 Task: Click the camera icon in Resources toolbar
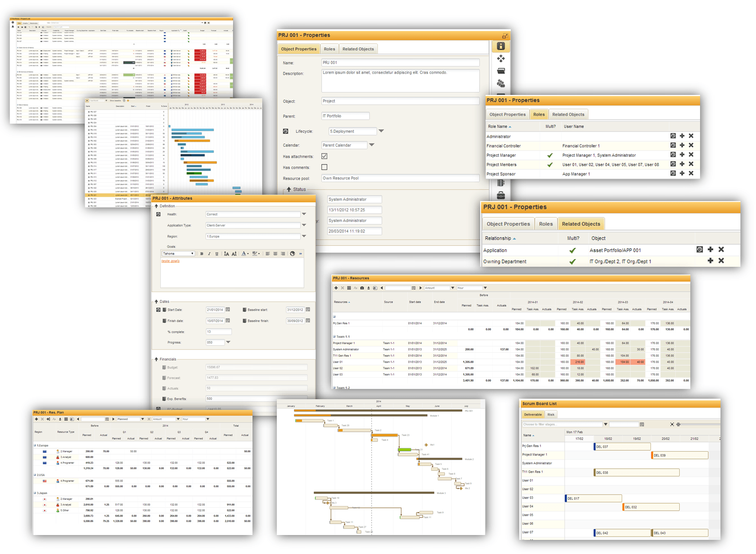coord(362,288)
